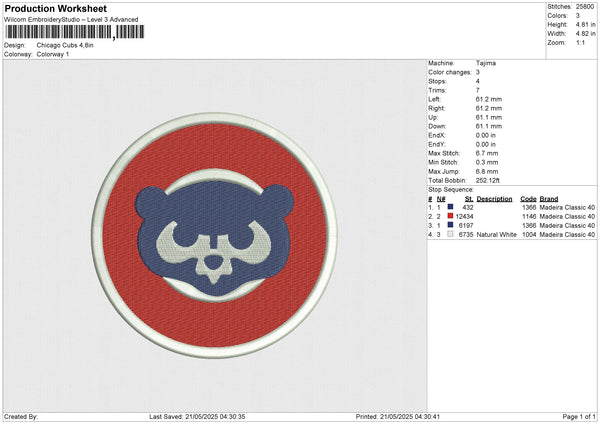Click the Up extent value "61.1 mm"
This screenshot has width=600, height=424.
click(489, 117)
